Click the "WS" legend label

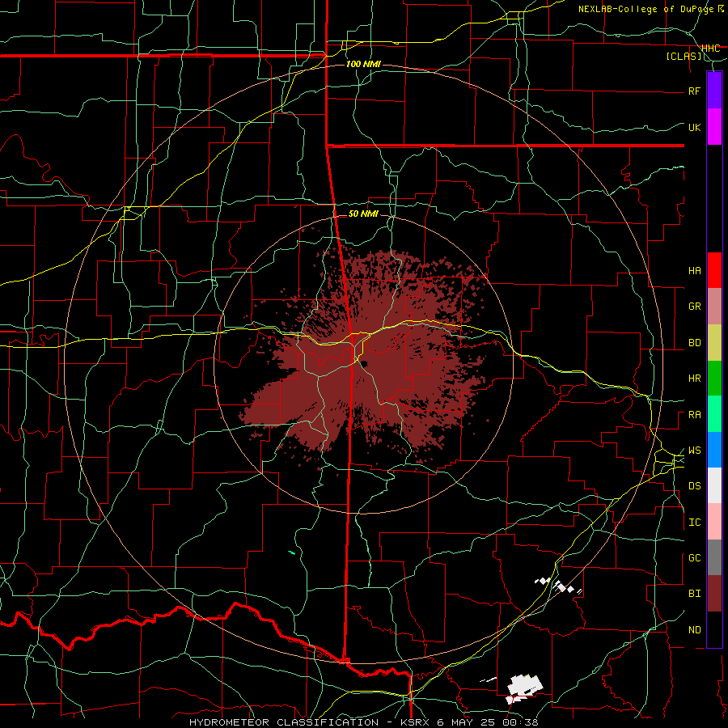[694, 451]
